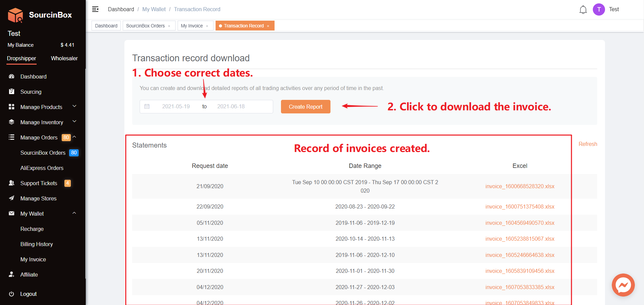Image resolution: width=644 pixels, height=305 pixels.
Task: Select the Dropshipper mode tab
Action: [x=21, y=58]
